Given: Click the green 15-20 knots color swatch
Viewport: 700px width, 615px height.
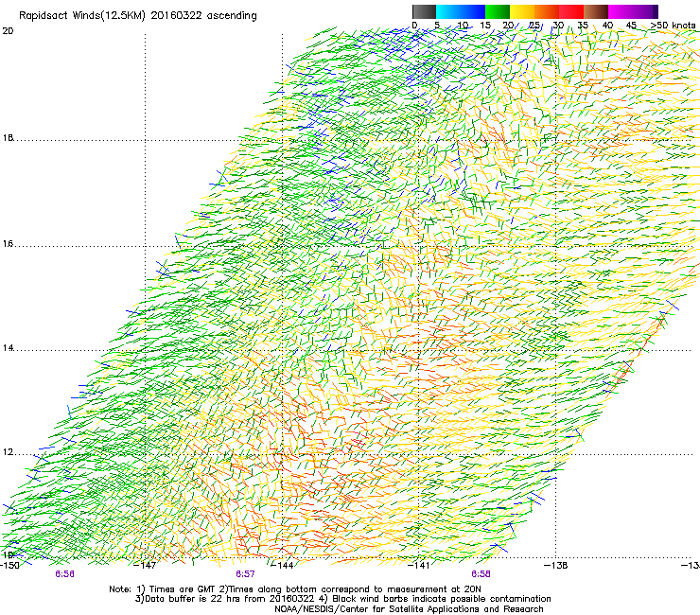Looking at the screenshot, I should pyautogui.click(x=498, y=11).
